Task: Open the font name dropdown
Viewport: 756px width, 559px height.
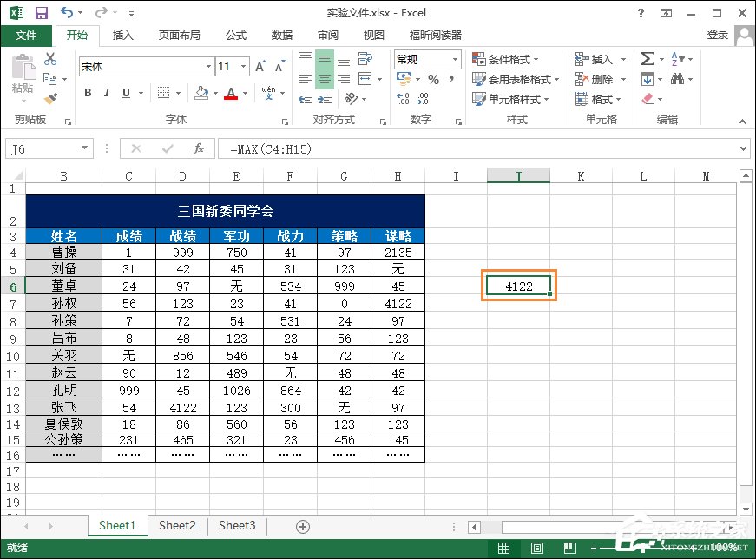Action: click(x=207, y=66)
